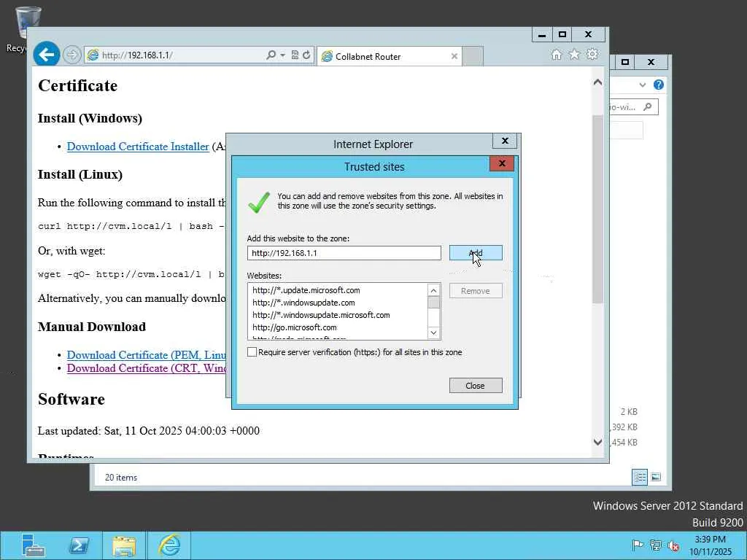Viewport: 747px width, 560px height.
Task: Click the search box in Explorer window
Action: click(634, 107)
